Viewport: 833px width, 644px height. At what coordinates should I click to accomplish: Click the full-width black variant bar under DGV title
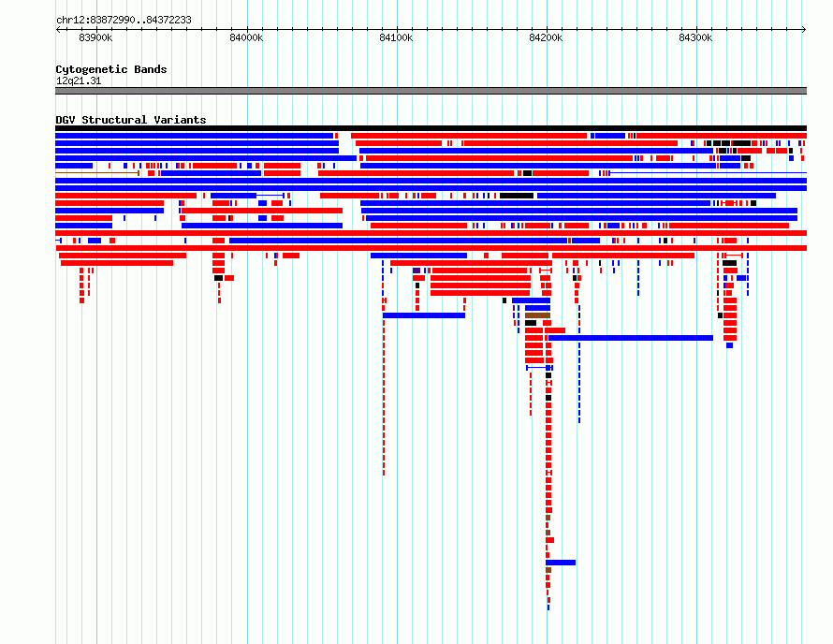[431, 128]
